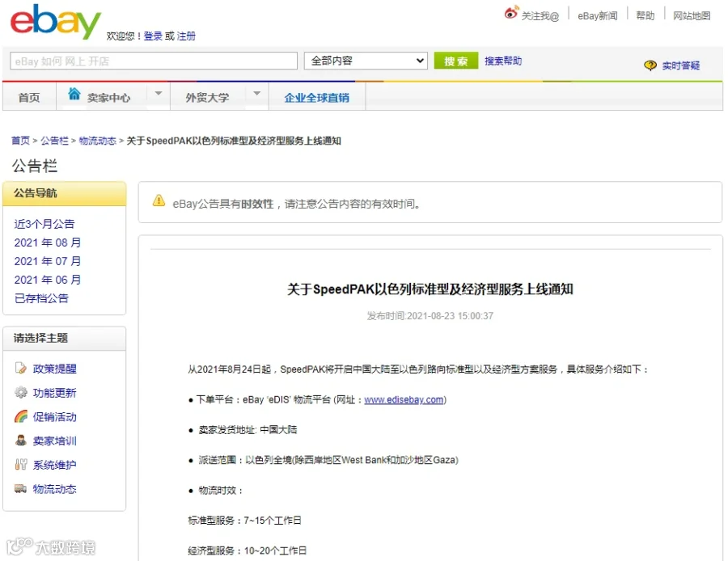Click the gear icon for 功能更新
Viewport: 728px width, 561px height.
pos(21,393)
